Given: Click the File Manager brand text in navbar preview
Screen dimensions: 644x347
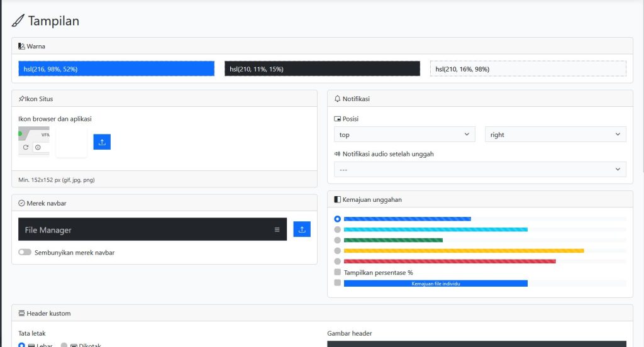Looking at the screenshot, I should [48, 230].
